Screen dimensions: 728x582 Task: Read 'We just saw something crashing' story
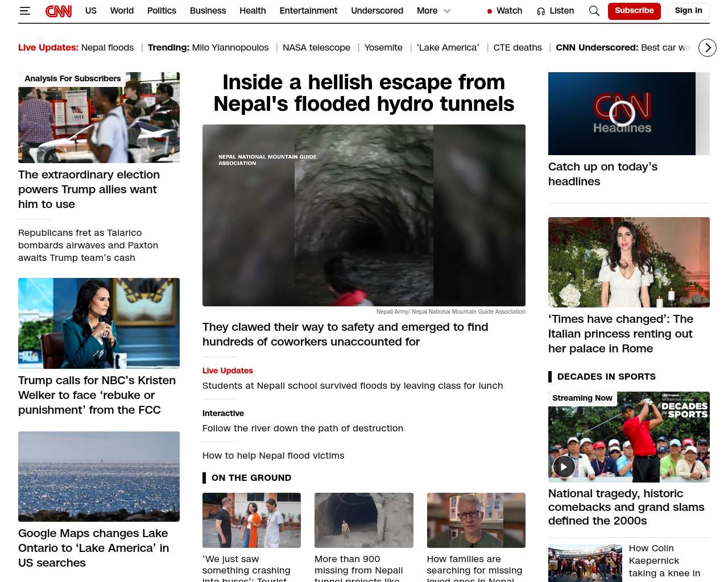point(246,568)
